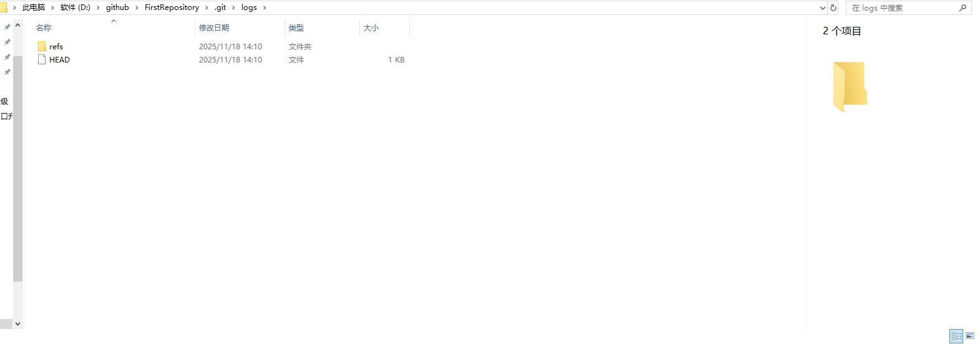Click the large folder preview thumbnail
The width and height of the screenshot is (980, 344).
click(x=850, y=87)
